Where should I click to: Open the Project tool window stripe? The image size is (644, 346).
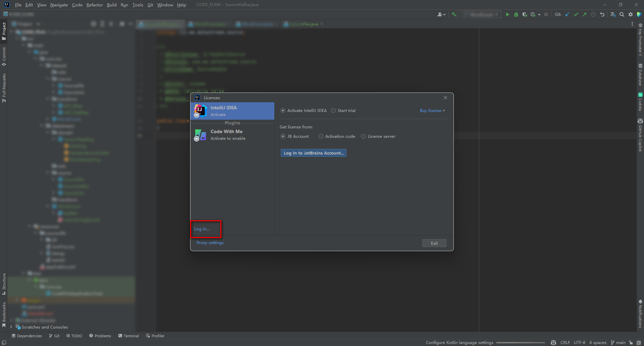4,31
